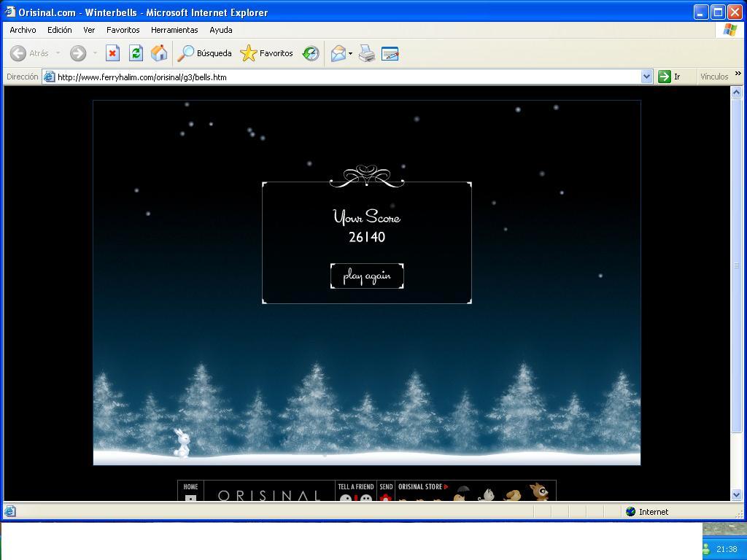Open the ORISINAL STORE link
The height and width of the screenshot is (560, 747).
click(423, 486)
